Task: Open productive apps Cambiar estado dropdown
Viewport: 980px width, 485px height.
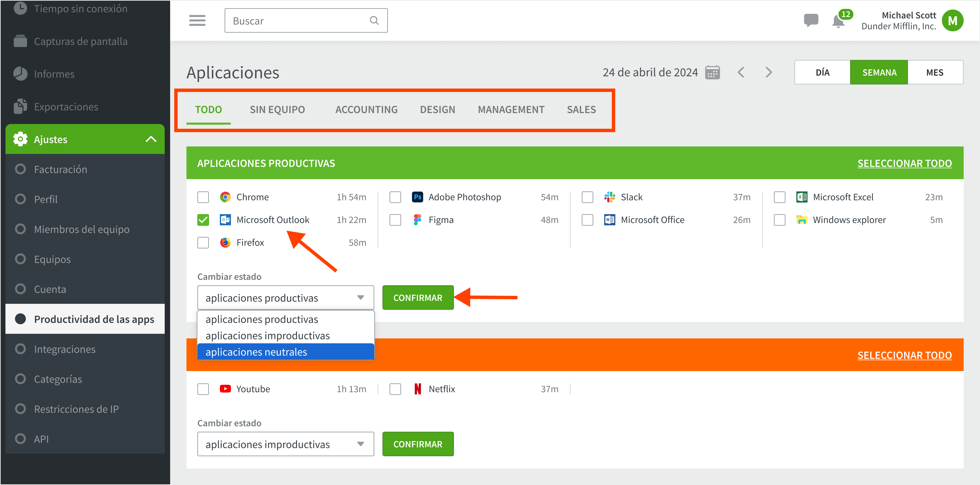Action: (x=285, y=297)
